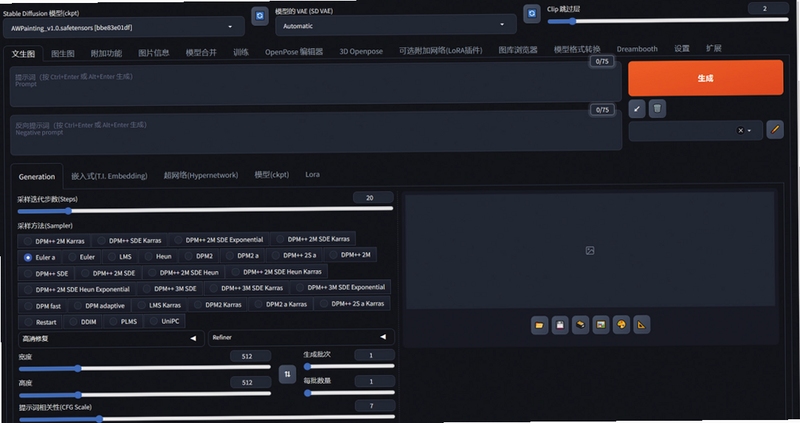Adjust the 生成批次 slider

click(x=349, y=366)
